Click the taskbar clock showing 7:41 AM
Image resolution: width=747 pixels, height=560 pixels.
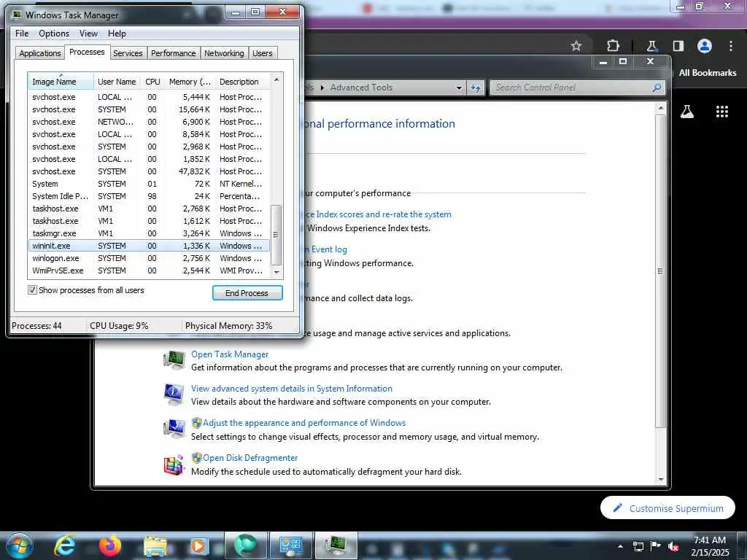710,546
